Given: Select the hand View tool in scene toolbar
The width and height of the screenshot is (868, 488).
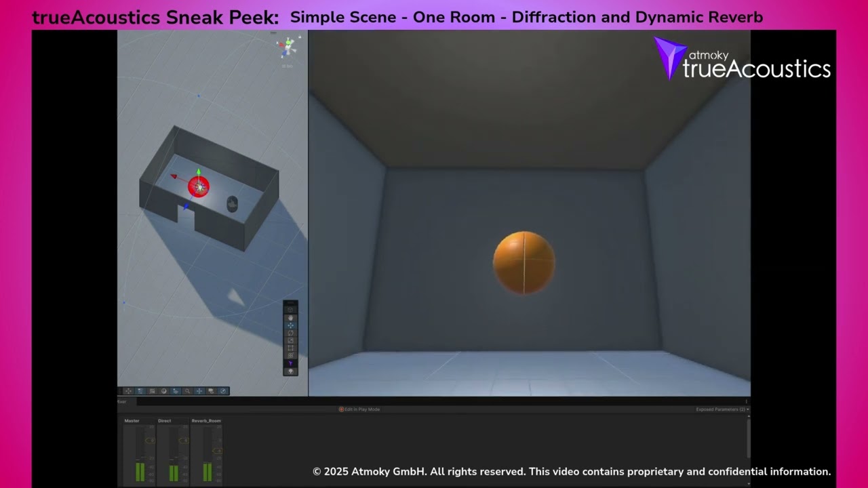Looking at the screenshot, I should click(290, 318).
